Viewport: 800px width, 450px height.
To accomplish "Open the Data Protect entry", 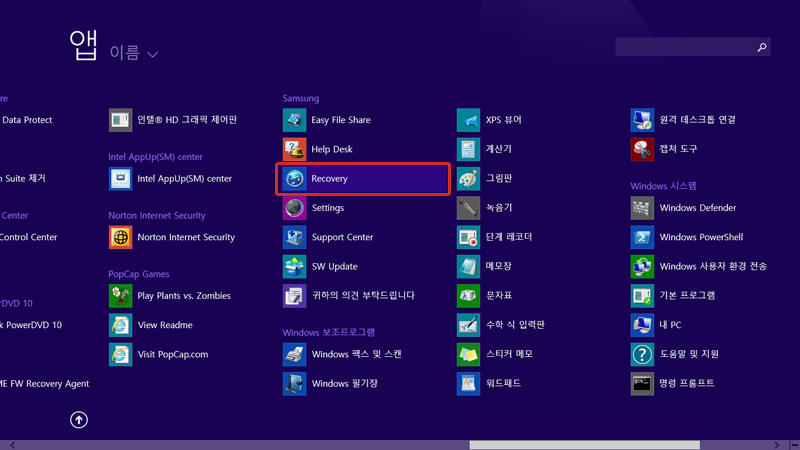I will tap(27, 120).
